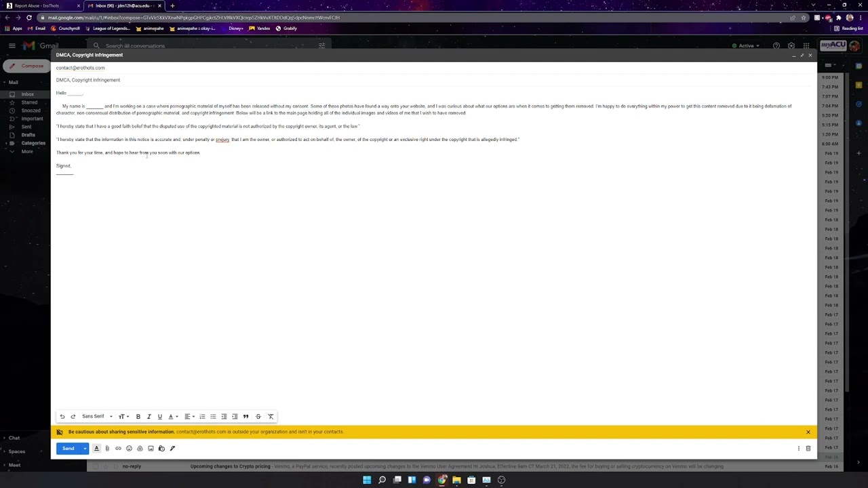Toggle confidential mode
This screenshot has height=488, width=868.
(161, 448)
